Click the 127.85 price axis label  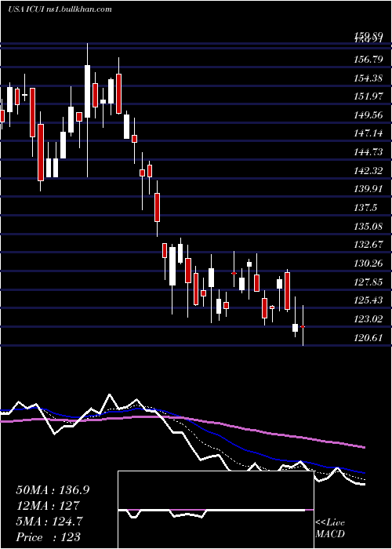coord(367,282)
